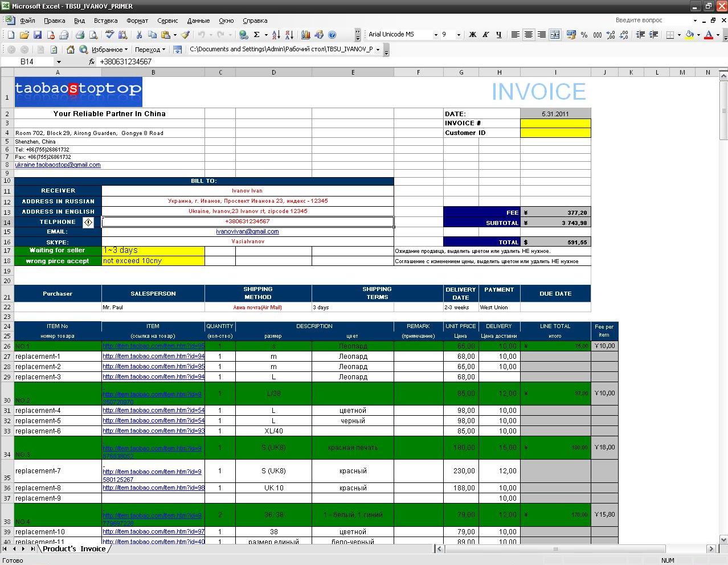Viewport: 728px width, 565px height.
Task: Click Search the Web icon
Action: tap(83, 50)
